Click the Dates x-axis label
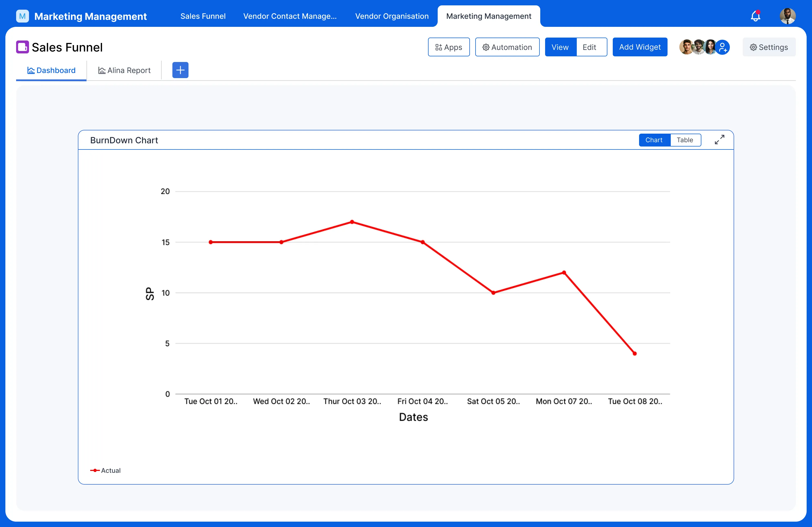The image size is (812, 527). [413, 417]
